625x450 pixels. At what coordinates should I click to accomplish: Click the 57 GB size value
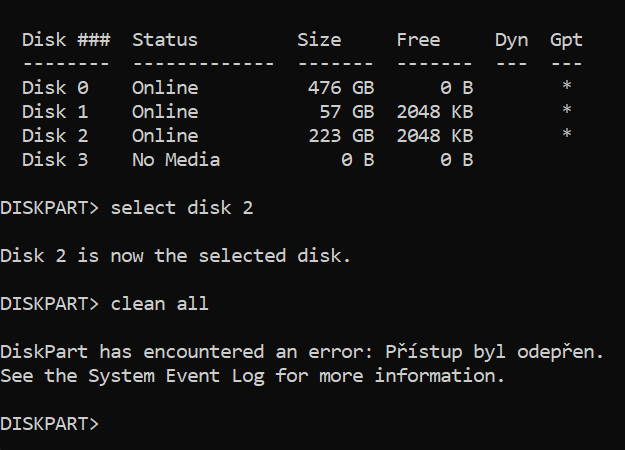[x=347, y=112]
